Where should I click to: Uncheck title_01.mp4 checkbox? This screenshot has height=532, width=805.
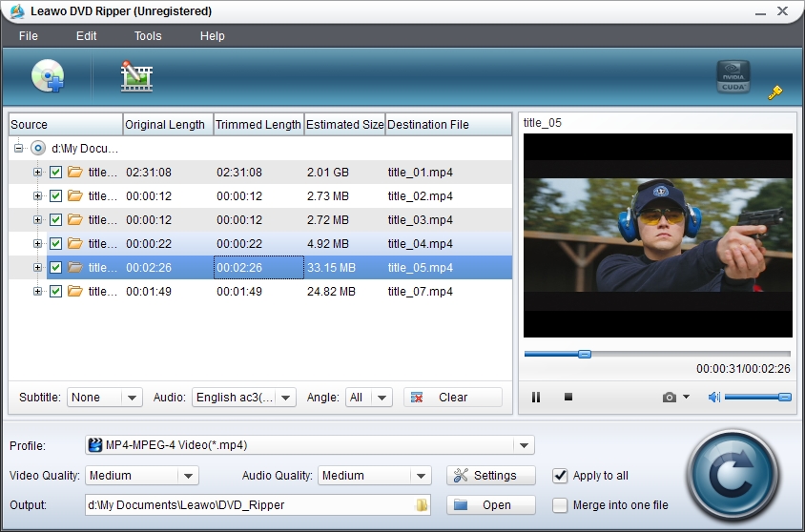click(x=56, y=172)
